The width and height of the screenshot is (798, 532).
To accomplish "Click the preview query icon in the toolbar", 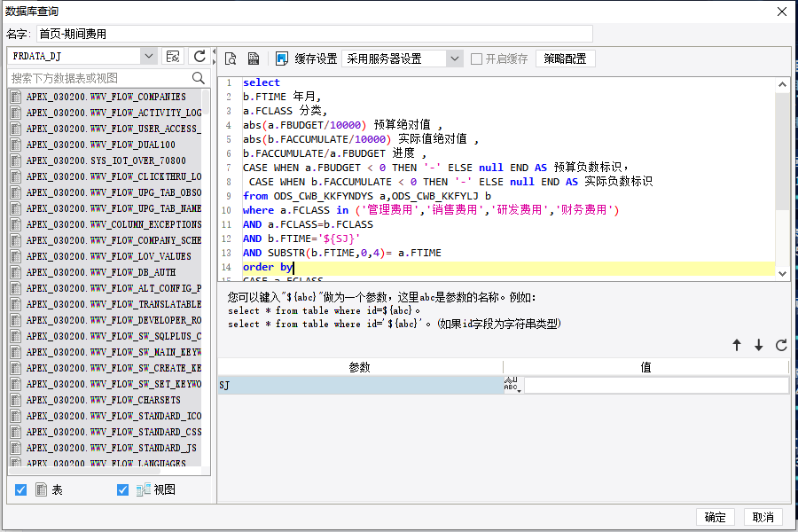I will [x=231, y=59].
